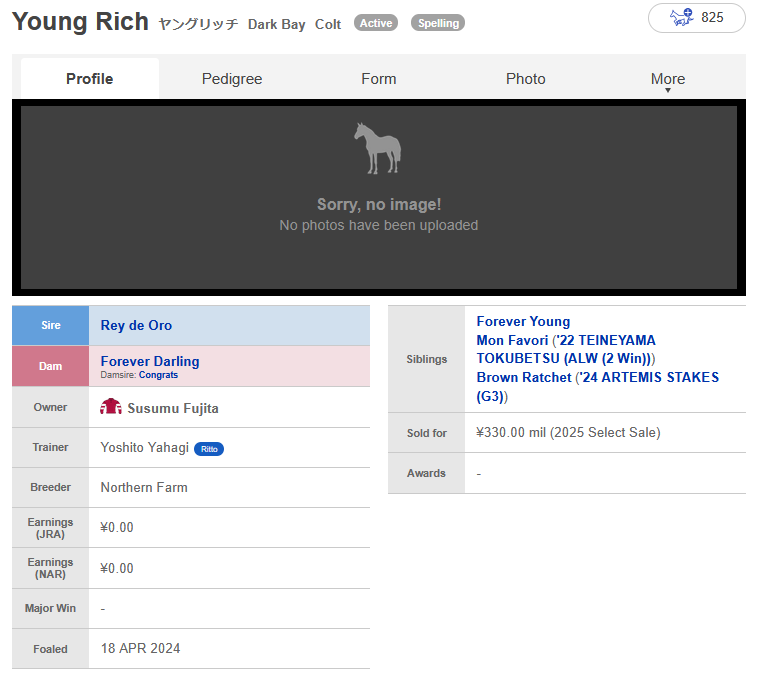The image size is (758, 677).
Task: Click the Spelling status badge
Action: (438, 23)
